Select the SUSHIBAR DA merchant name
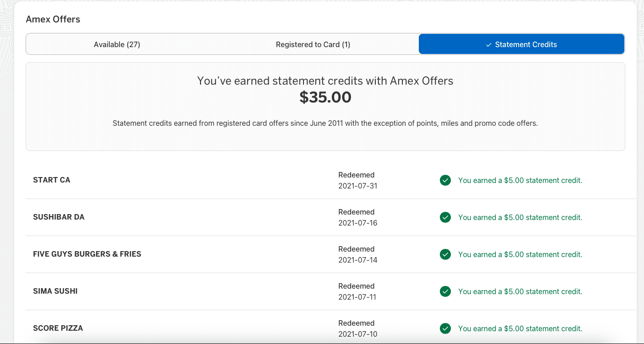Screen dimensions: 644x344 (x=59, y=217)
